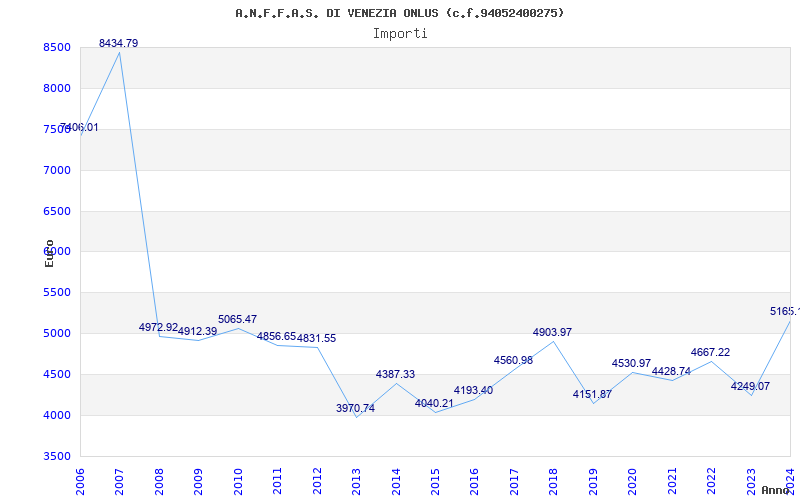This screenshot has height=500, width=800.
Task: Select the 5500 y-axis tick label
Action: click(x=57, y=292)
